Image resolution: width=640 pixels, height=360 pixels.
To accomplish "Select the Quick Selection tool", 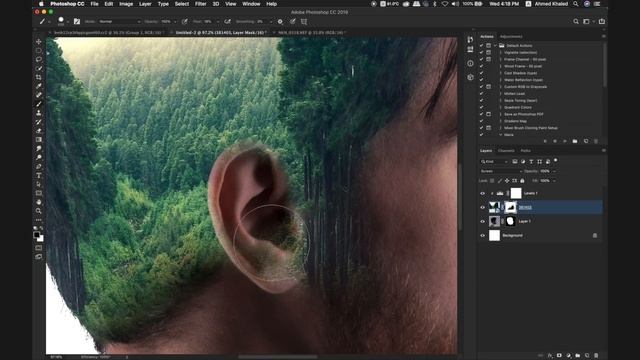I will pyautogui.click(x=39, y=68).
